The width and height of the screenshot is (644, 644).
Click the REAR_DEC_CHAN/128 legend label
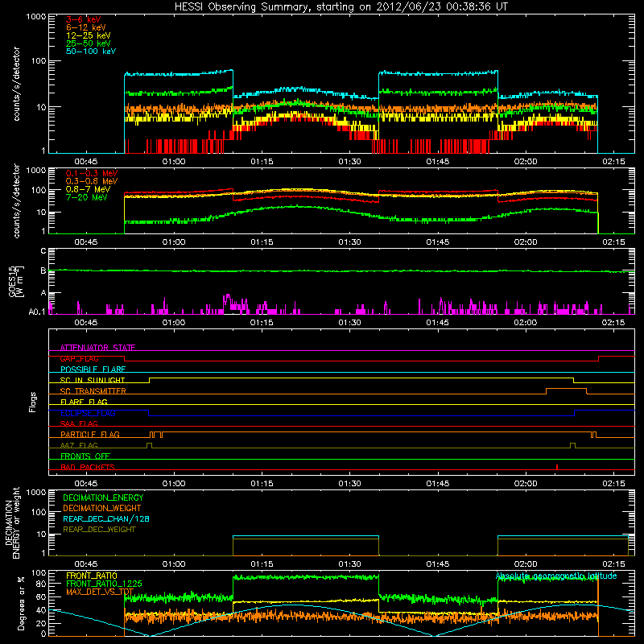106,518
